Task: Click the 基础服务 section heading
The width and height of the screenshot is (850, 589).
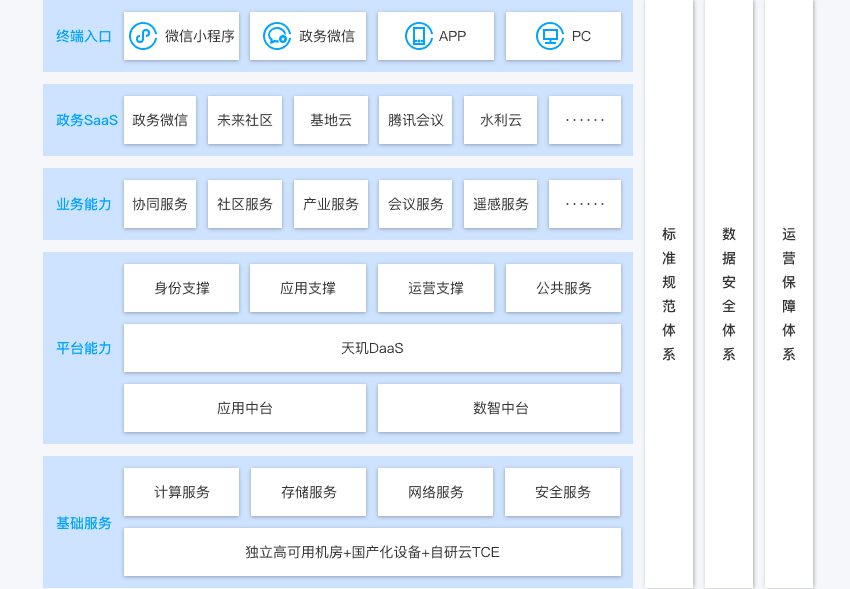Action: tap(84, 523)
